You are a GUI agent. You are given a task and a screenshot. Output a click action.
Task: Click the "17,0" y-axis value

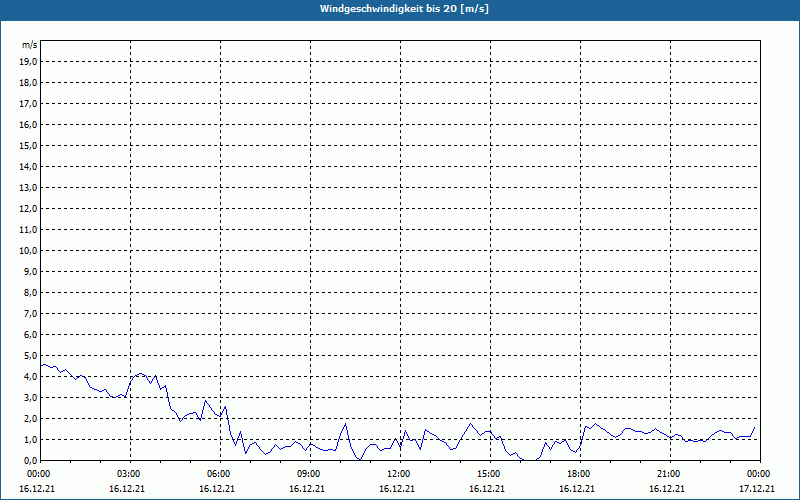28,104
